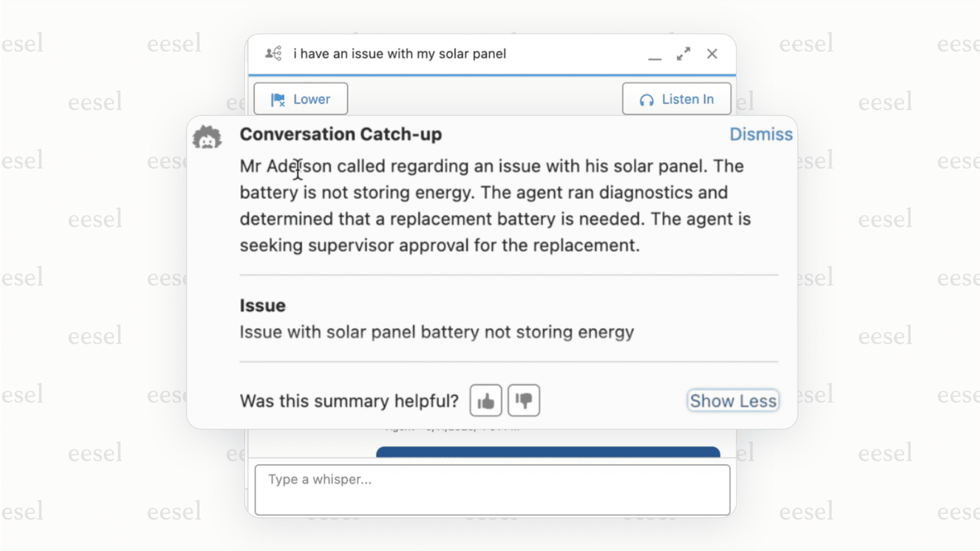Give the summary a thumbs down
This screenshot has height=551, width=980.
(x=523, y=401)
